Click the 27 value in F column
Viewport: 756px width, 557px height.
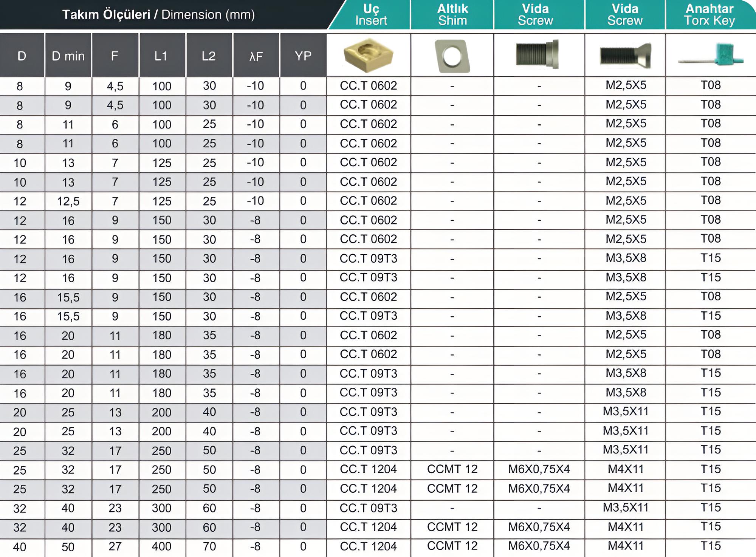(115, 546)
